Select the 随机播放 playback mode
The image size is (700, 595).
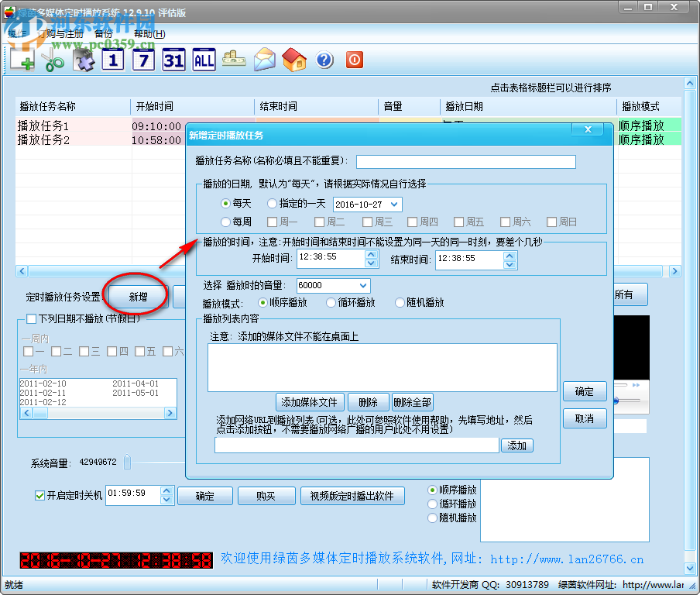pyautogui.click(x=398, y=301)
